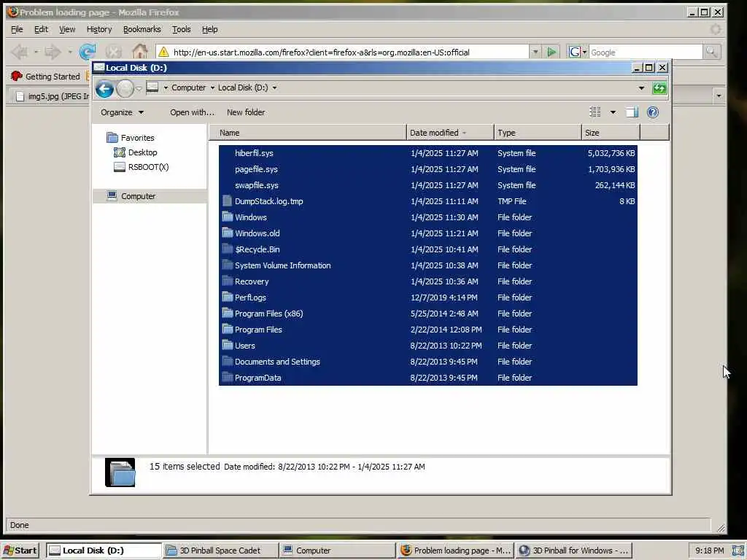Viewport: 747px width, 560px height.
Task: Select the hiberfil.sys file name
Action: (254, 153)
